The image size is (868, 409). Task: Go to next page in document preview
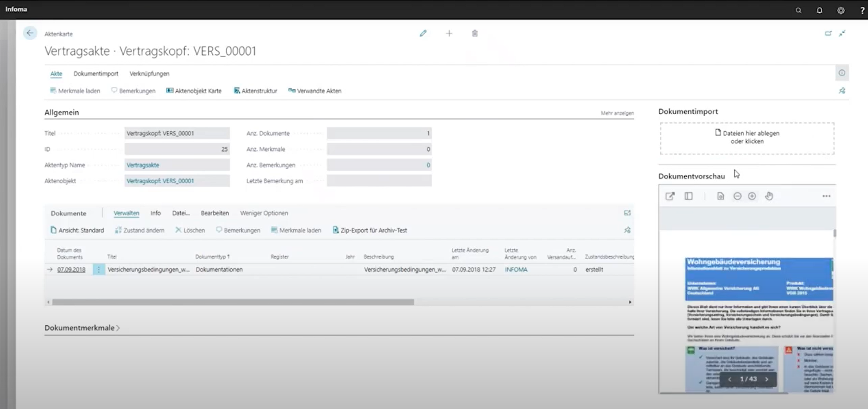tap(767, 379)
